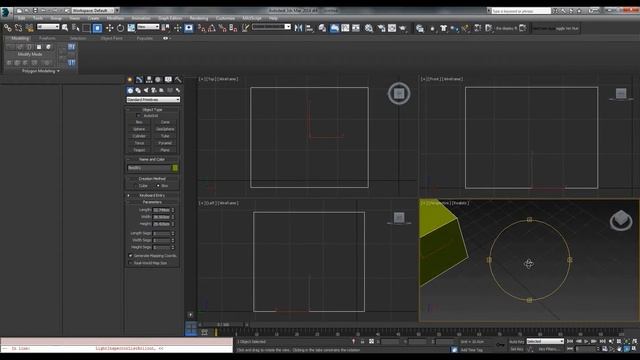Select the Lights category icon
640x360 pixels.
(x=146, y=90)
